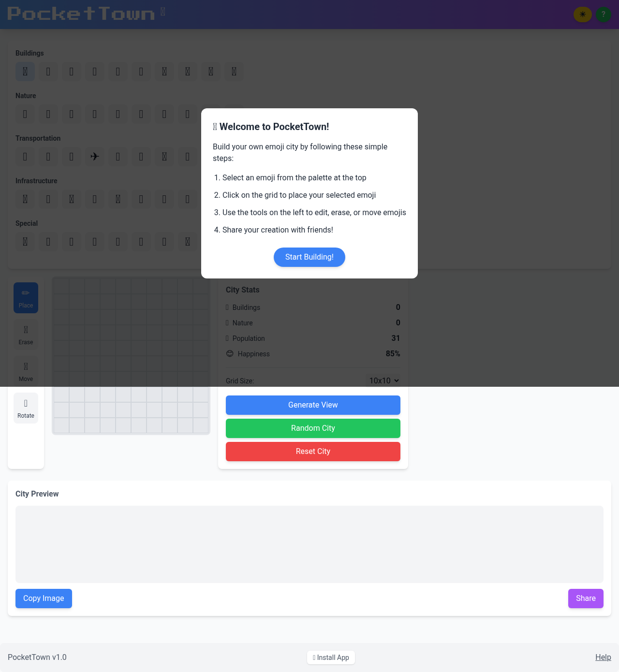Pick the first emoji in Infrastructure row
The height and width of the screenshot is (672, 619).
tap(25, 199)
